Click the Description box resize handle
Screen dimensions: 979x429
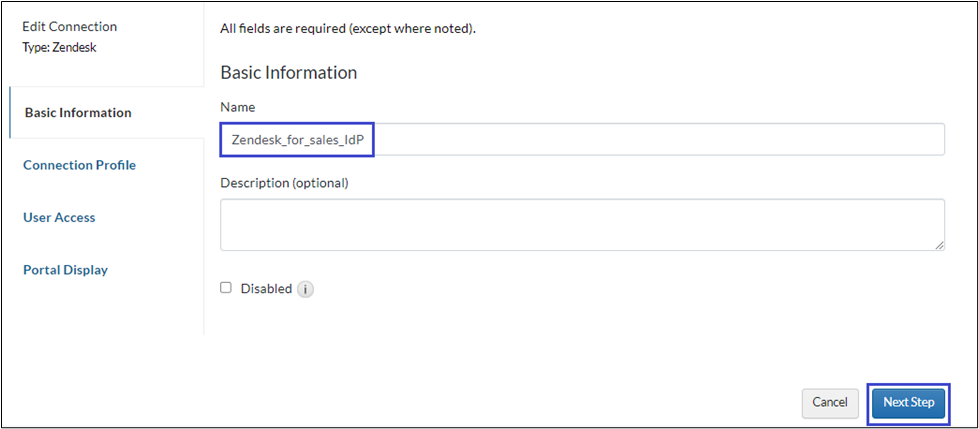pos(940,245)
